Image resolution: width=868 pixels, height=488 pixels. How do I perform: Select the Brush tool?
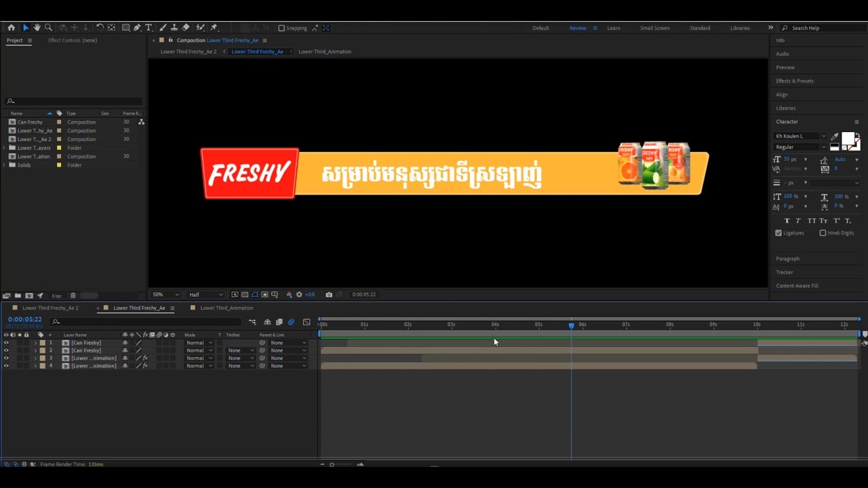tap(163, 28)
